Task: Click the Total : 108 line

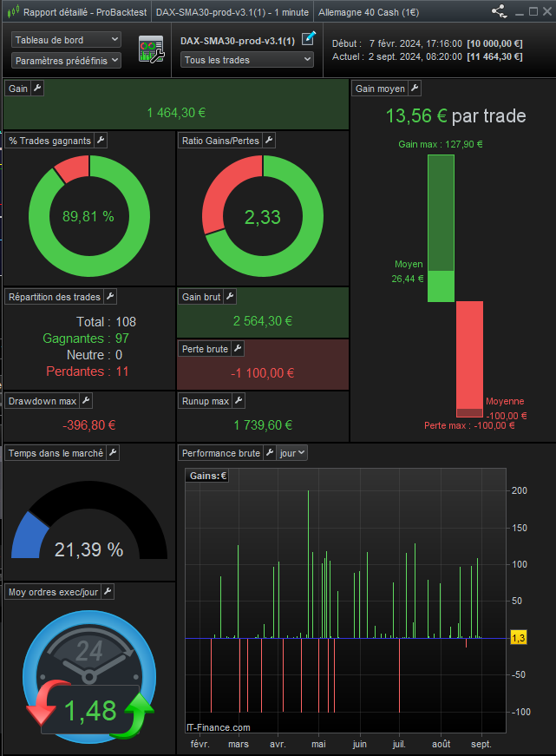Action: click(x=106, y=322)
